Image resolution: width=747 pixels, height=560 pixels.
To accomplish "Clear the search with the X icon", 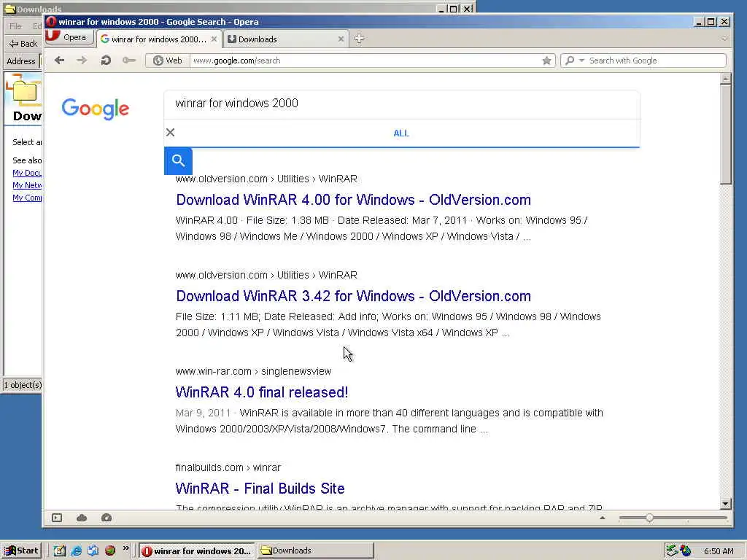I will [170, 133].
